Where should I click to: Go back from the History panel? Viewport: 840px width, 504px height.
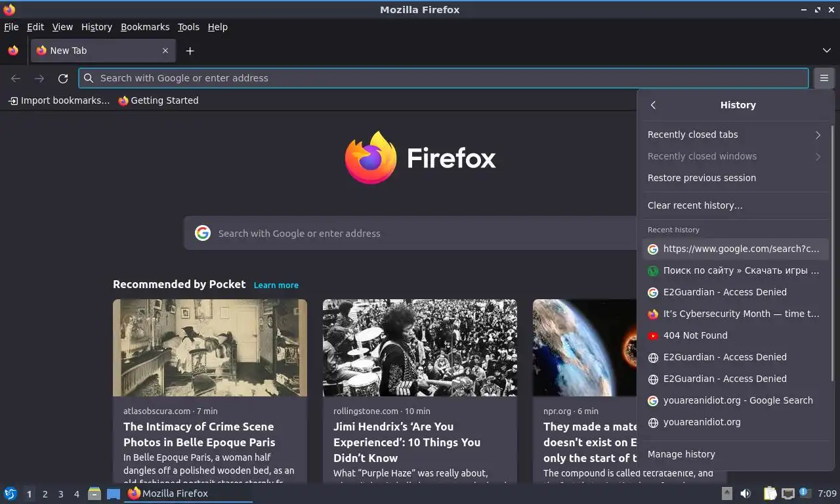653,105
